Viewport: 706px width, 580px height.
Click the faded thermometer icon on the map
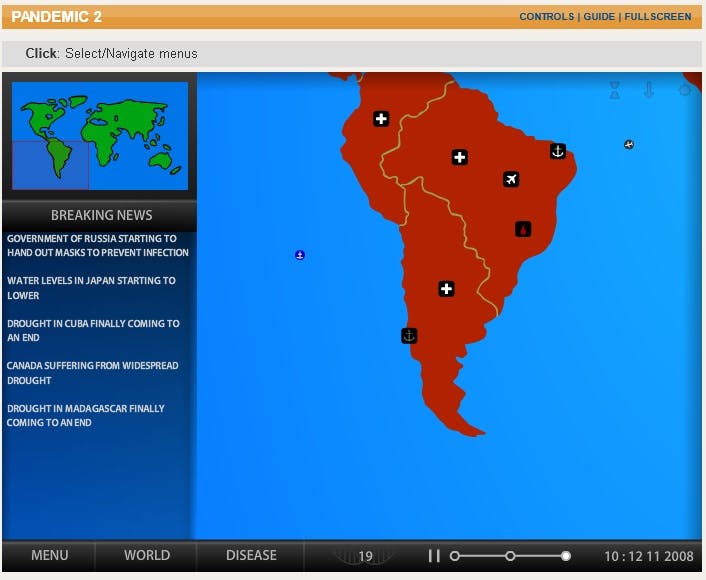[649, 90]
